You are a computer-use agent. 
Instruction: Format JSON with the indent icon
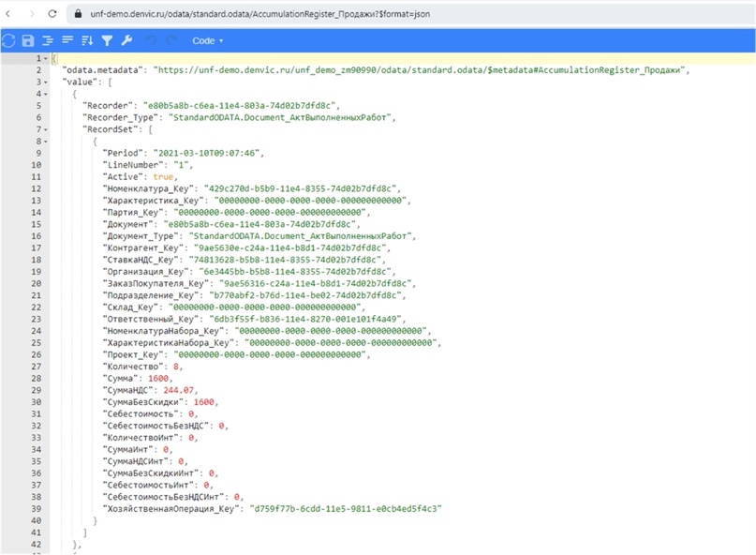48,41
